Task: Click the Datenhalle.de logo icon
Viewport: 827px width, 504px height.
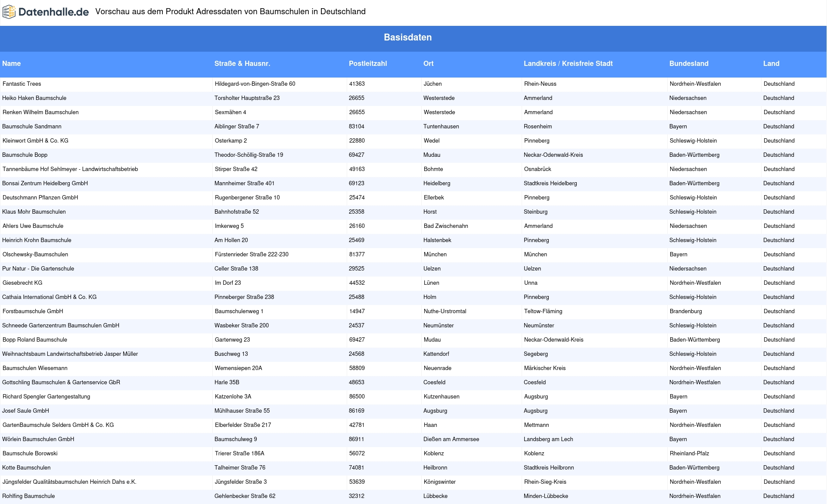Action: pyautogui.click(x=9, y=12)
